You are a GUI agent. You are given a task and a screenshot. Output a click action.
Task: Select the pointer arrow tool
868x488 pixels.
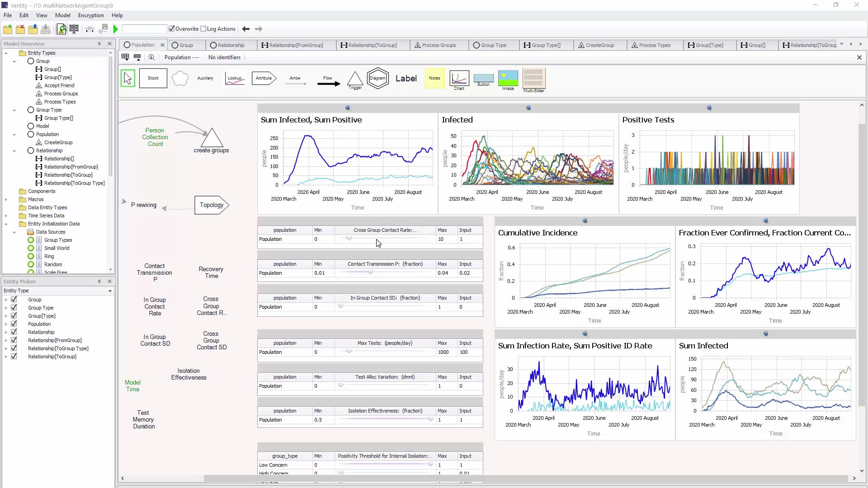click(128, 78)
